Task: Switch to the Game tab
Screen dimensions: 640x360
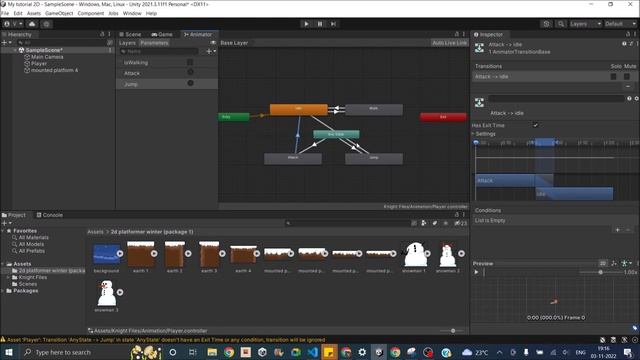Action: pyautogui.click(x=162, y=35)
